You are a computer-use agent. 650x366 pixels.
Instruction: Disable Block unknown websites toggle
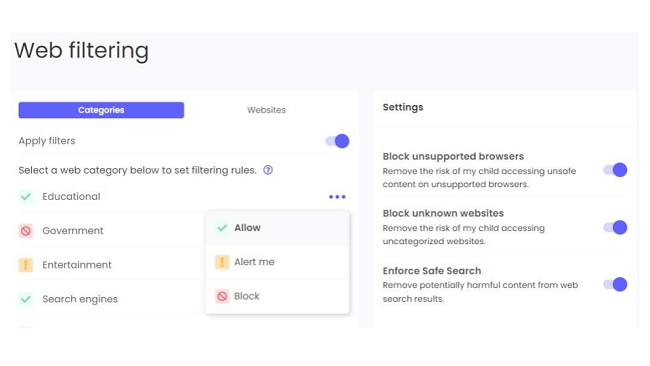[x=615, y=227]
